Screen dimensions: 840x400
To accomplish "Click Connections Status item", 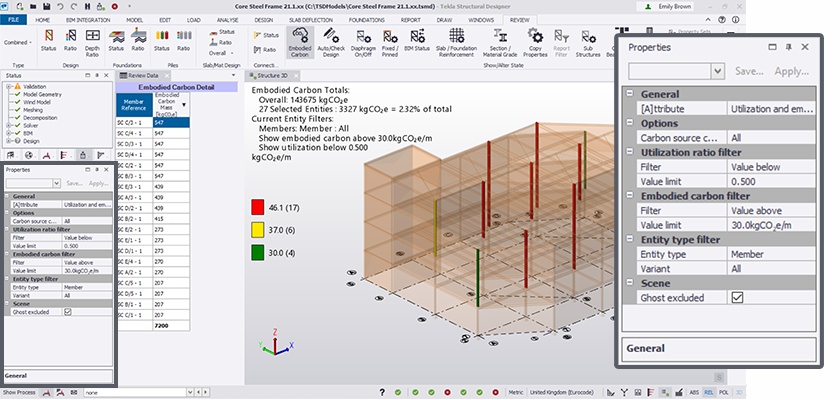I will click(266, 35).
